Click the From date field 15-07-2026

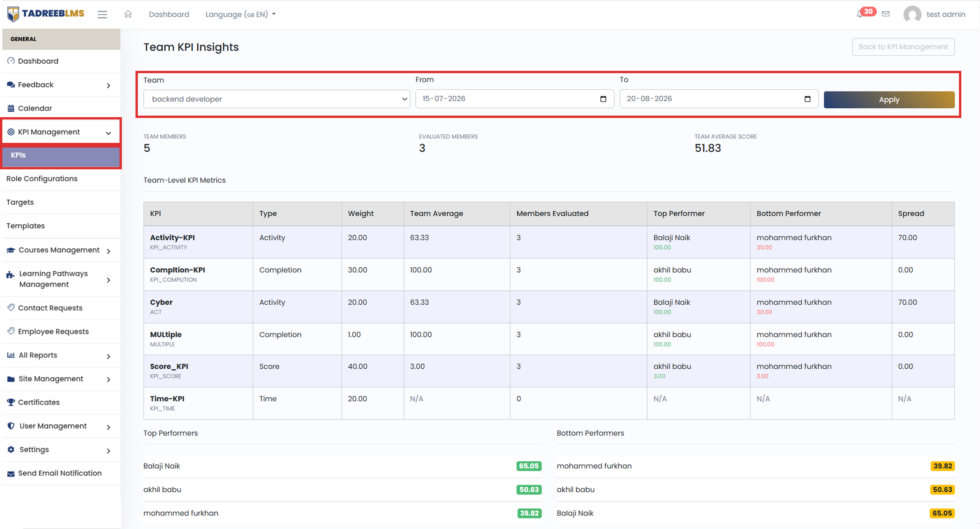pos(515,99)
